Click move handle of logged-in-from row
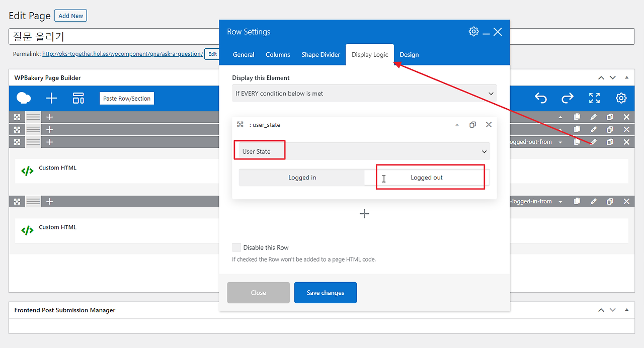The height and width of the screenshot is (348, 644). (17, 201)
